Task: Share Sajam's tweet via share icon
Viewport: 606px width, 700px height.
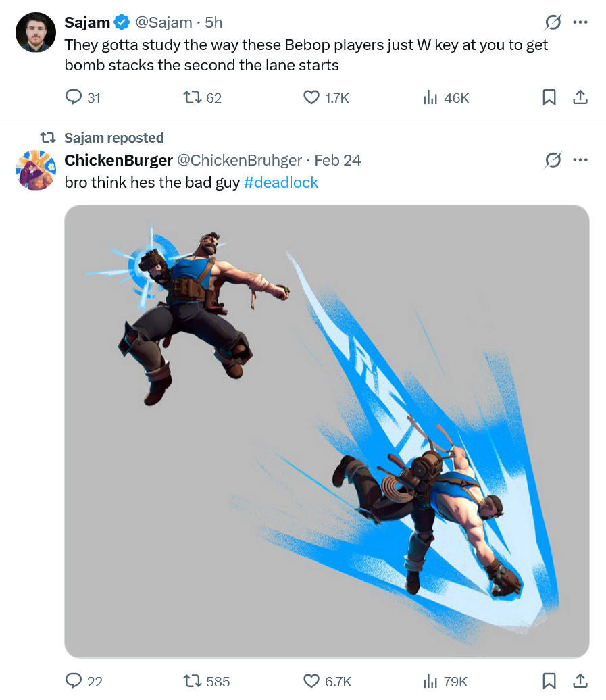Action: tap(580, 97)
